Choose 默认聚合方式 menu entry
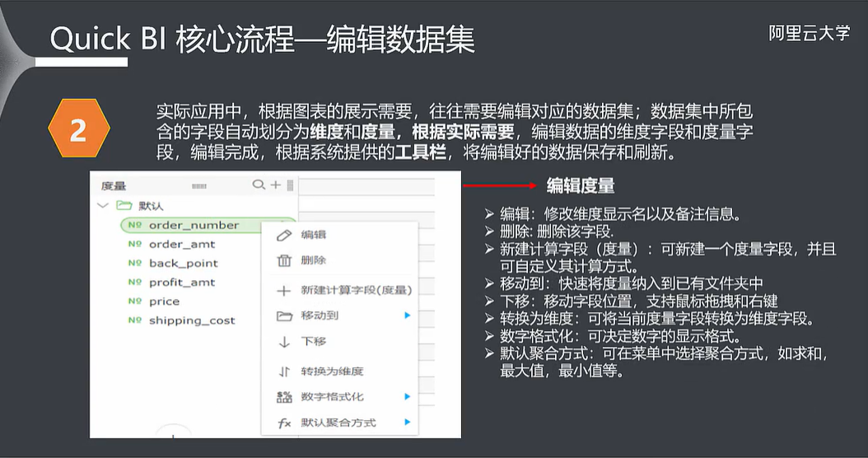868x458 pixels. point(338,423)
